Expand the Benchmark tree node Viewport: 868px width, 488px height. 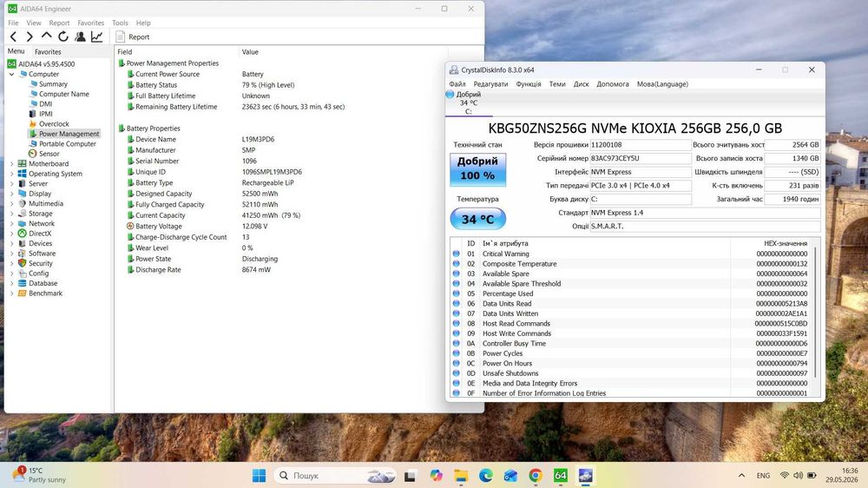[11, 293]
